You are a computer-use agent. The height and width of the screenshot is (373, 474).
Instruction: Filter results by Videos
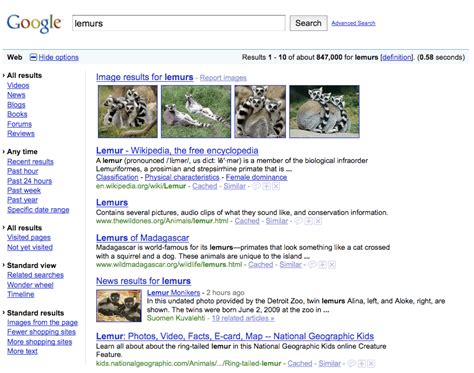tap(18, 86)
